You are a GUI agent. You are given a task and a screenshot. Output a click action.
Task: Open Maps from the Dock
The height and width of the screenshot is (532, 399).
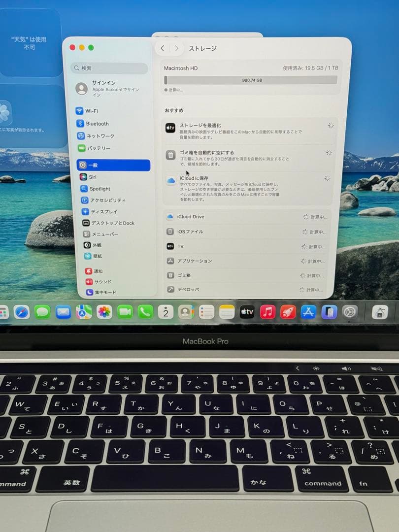(83, 312)
